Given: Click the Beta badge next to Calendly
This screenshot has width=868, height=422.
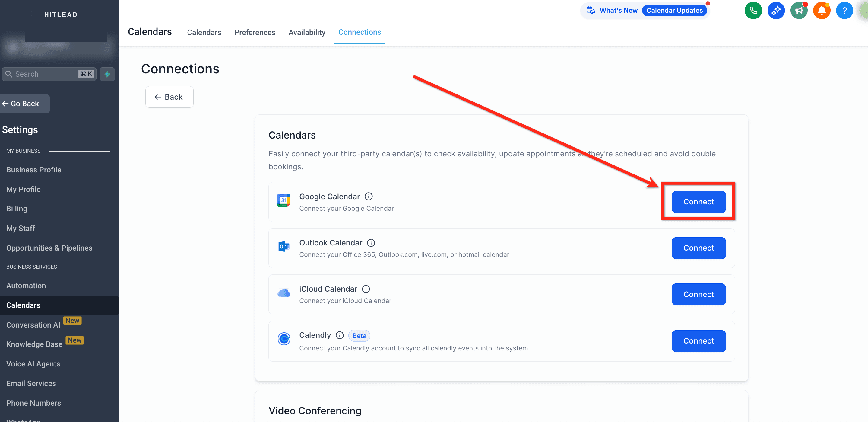Looking at the screenshot, I should (359, 336).
